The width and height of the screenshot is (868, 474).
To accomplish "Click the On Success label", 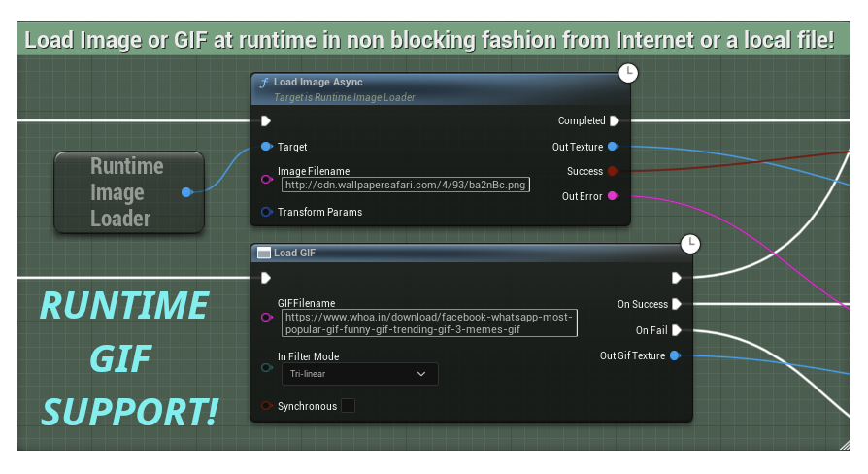I will (x=642, y=304).
